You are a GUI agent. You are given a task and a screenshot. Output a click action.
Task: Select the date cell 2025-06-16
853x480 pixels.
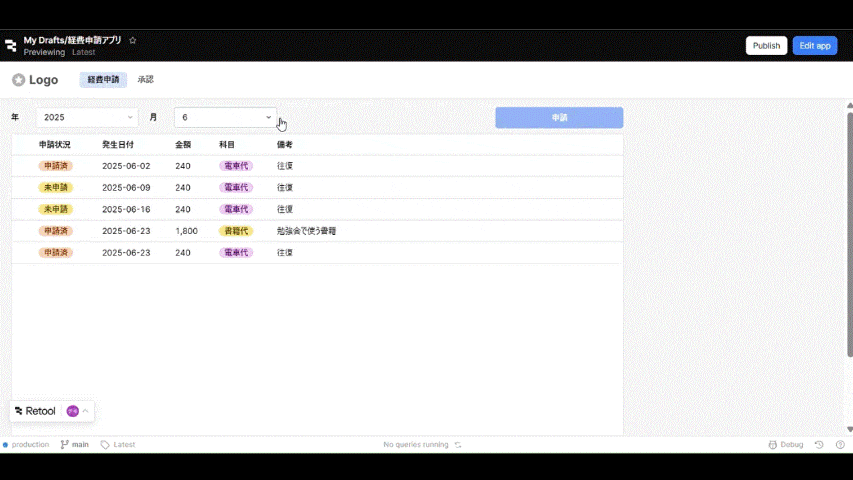126,210
